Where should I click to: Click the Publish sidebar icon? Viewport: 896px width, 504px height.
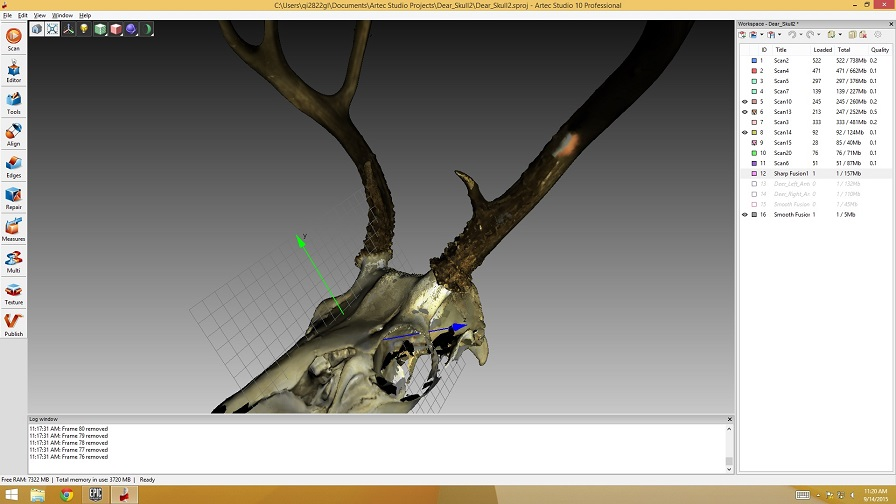14,324
